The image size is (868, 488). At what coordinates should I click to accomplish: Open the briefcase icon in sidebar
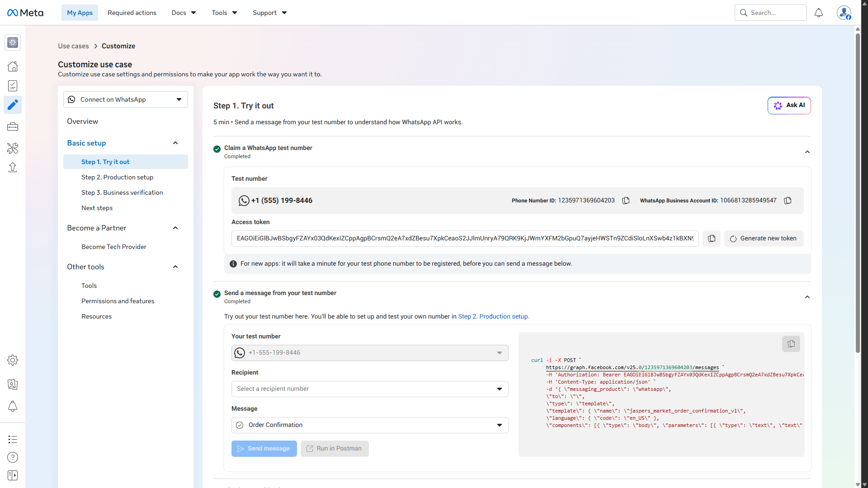click(13, 127)
